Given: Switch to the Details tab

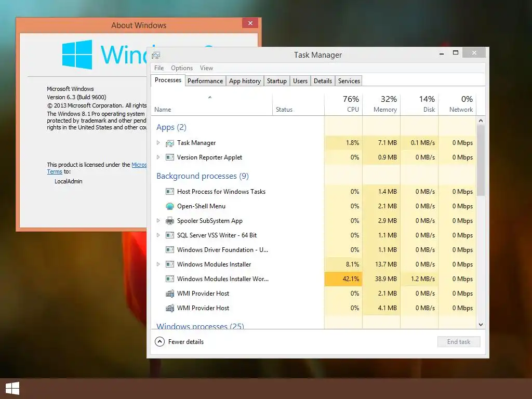Looking at the screenshot, I should (323, 81).
